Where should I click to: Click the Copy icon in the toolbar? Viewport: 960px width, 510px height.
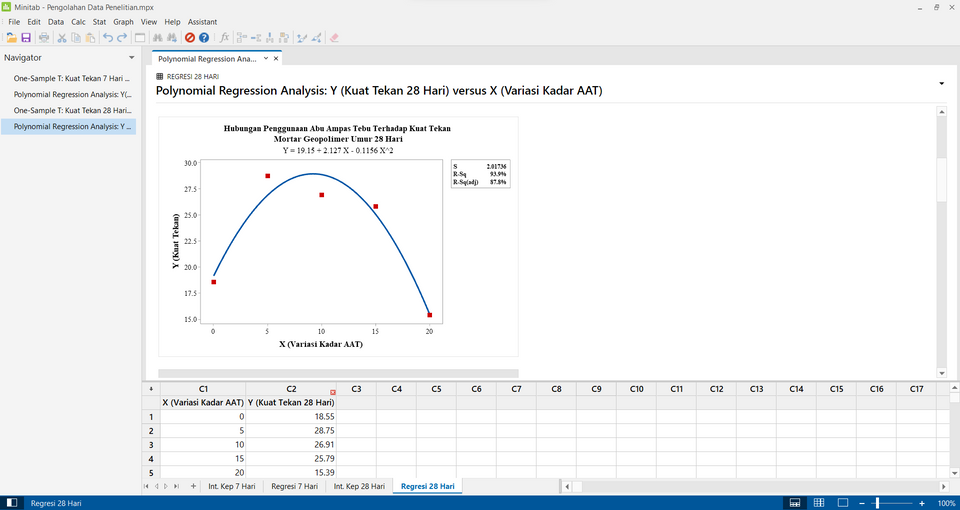(x=76, y=38)
